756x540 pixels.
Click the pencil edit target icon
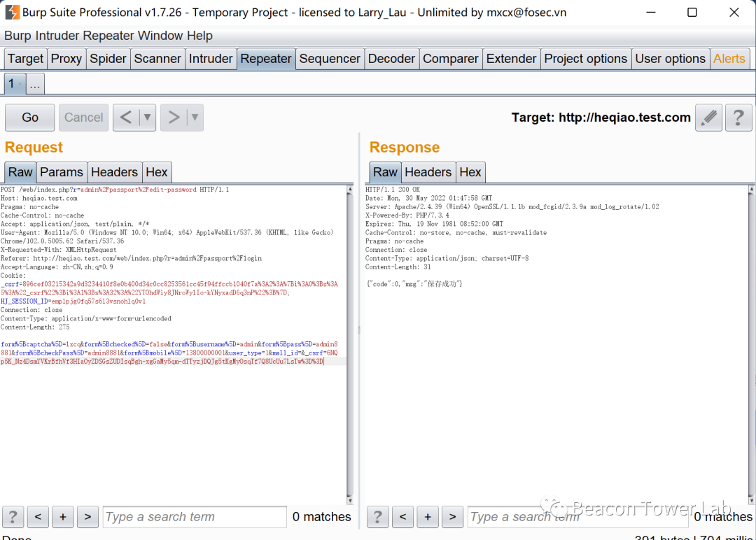(x=708, y=118)
